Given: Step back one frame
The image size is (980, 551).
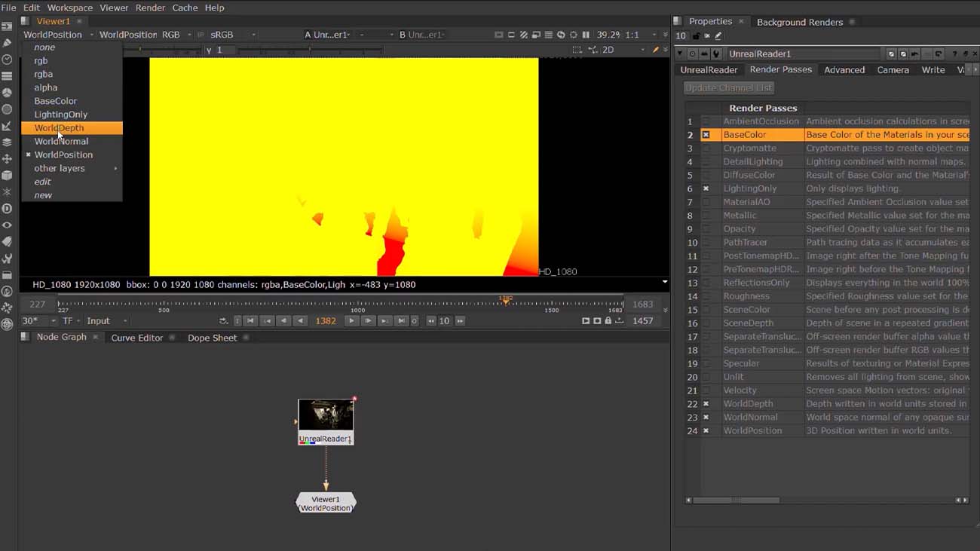Looking at the screenshot, I should tap(283, 321).
